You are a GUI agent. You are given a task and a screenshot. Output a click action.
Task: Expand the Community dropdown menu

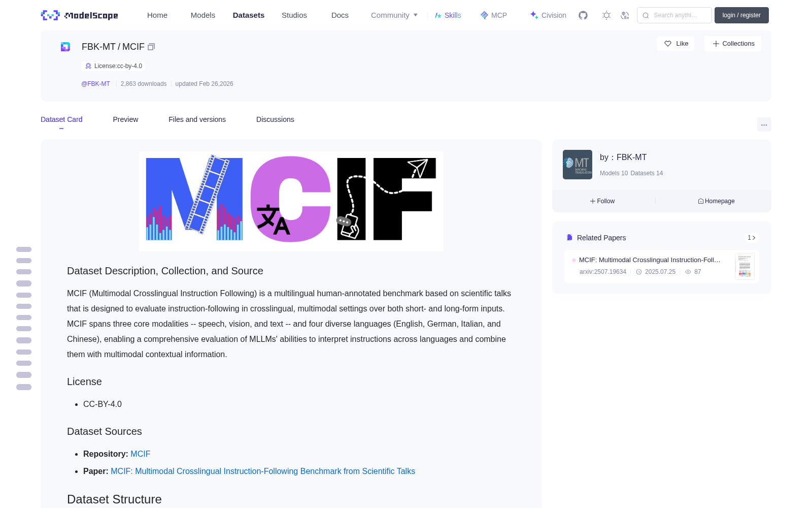pyautogui.click(x=394, y=15)
